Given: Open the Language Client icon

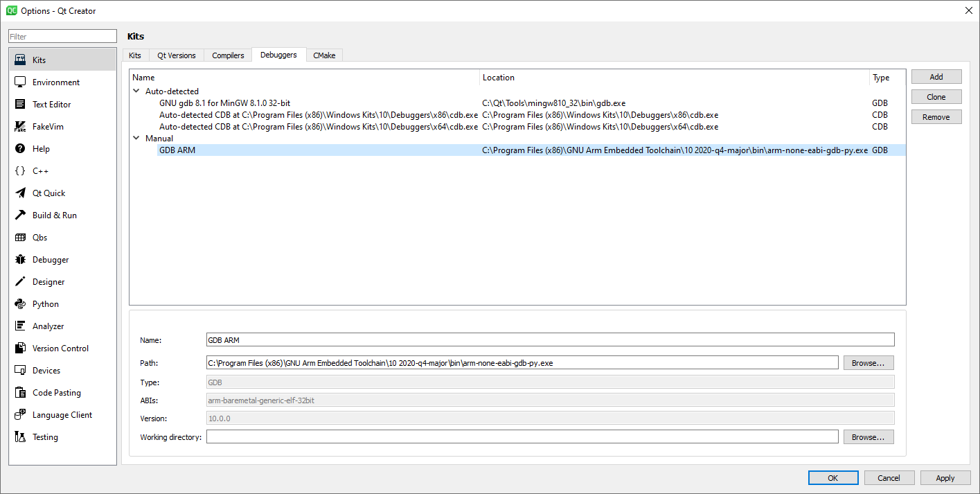Looking at the screenshot, I should click(x=20, y=415).
